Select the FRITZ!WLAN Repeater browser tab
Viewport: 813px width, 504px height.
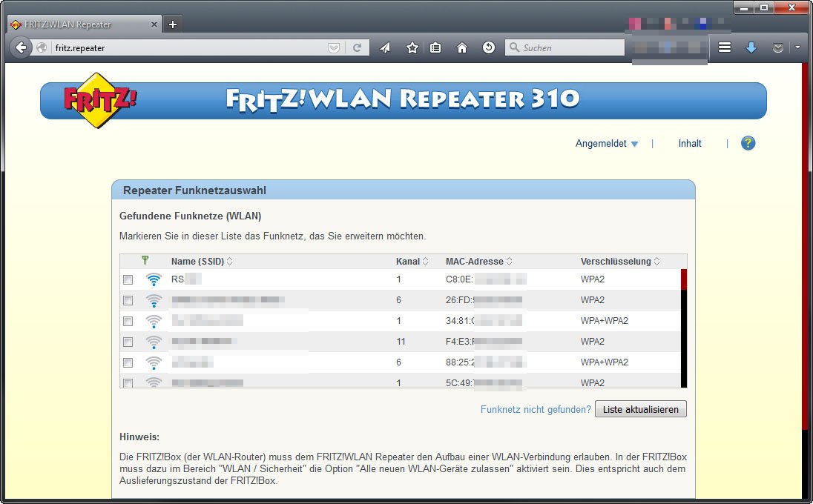click(x=83, y=24)
